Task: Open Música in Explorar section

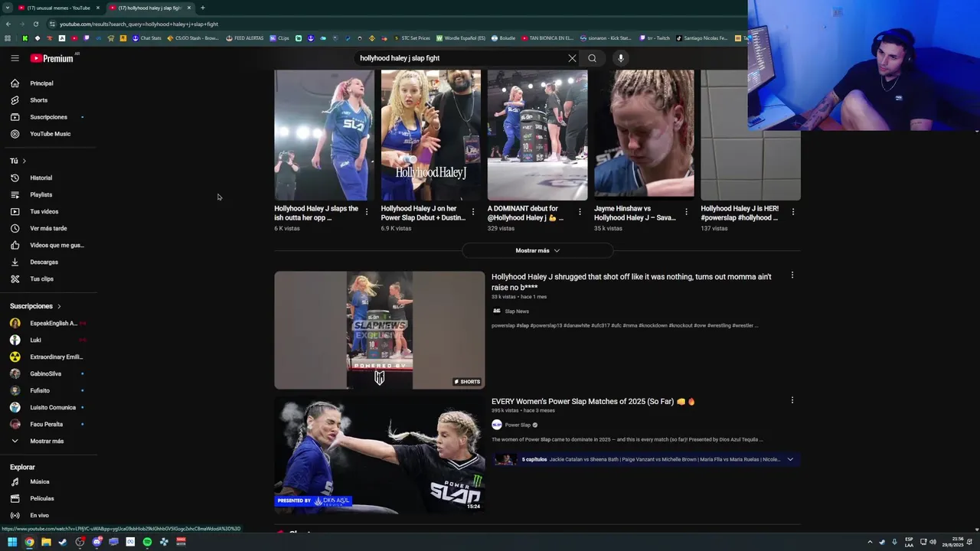Action: pyautogui.click(x=48, y=481)
